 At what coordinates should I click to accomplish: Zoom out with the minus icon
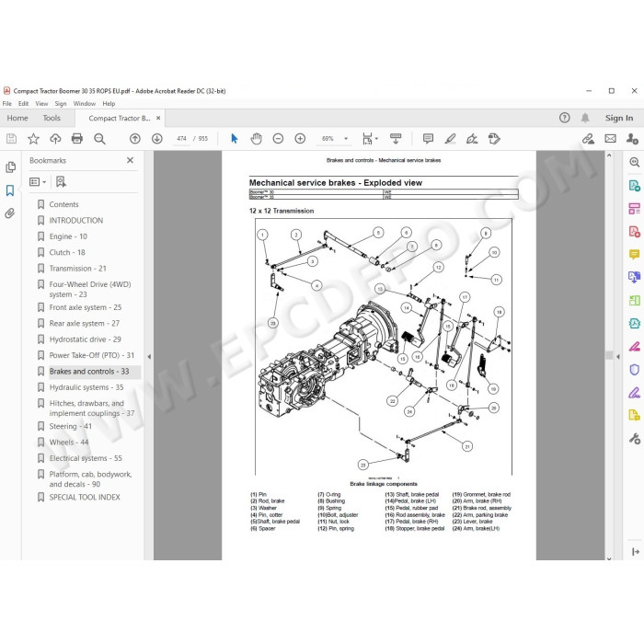coord(278,139)
